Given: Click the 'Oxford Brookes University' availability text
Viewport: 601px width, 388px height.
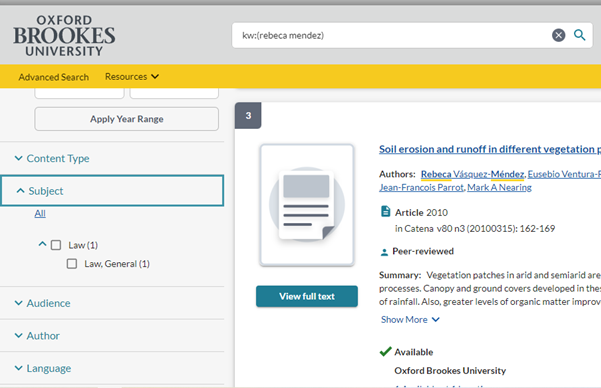Looking at the screenshot, I should pyautogui.click(x=450, y=371).
